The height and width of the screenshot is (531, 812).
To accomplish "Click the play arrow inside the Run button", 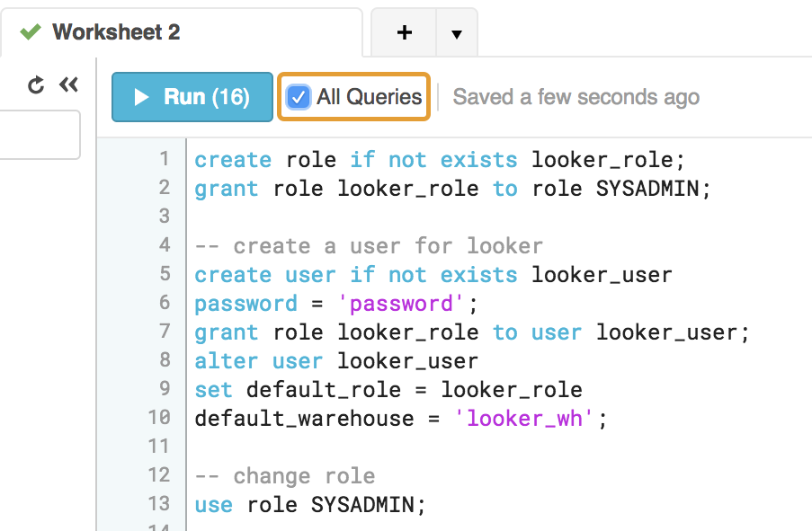I will (142, 97).
